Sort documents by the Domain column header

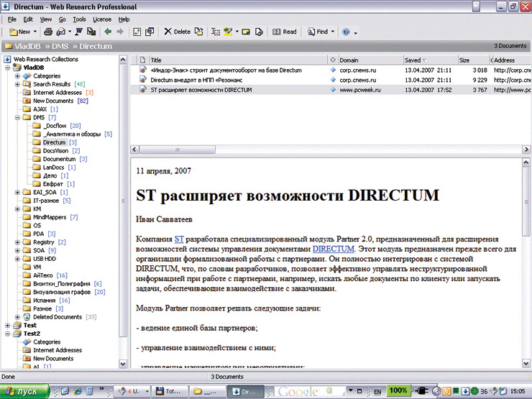click(370, 60)
